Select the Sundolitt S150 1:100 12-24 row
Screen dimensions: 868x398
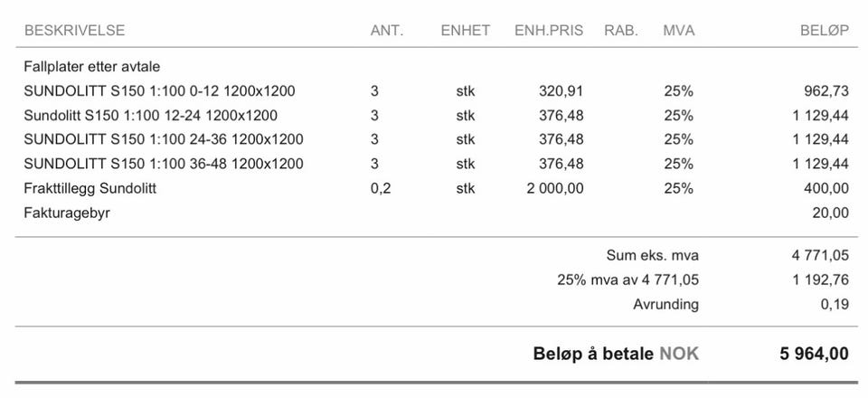(x=150, y=116)
